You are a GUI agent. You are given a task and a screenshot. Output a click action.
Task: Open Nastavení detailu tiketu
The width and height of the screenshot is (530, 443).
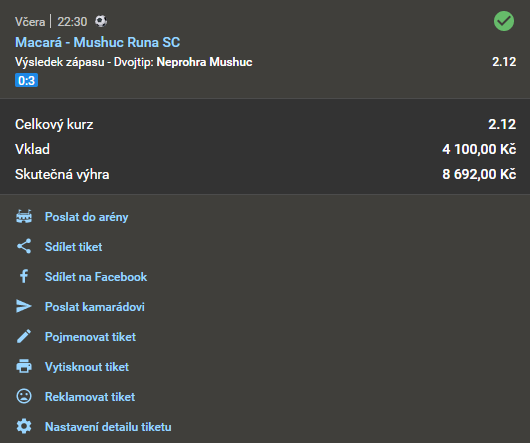(108, 426)
